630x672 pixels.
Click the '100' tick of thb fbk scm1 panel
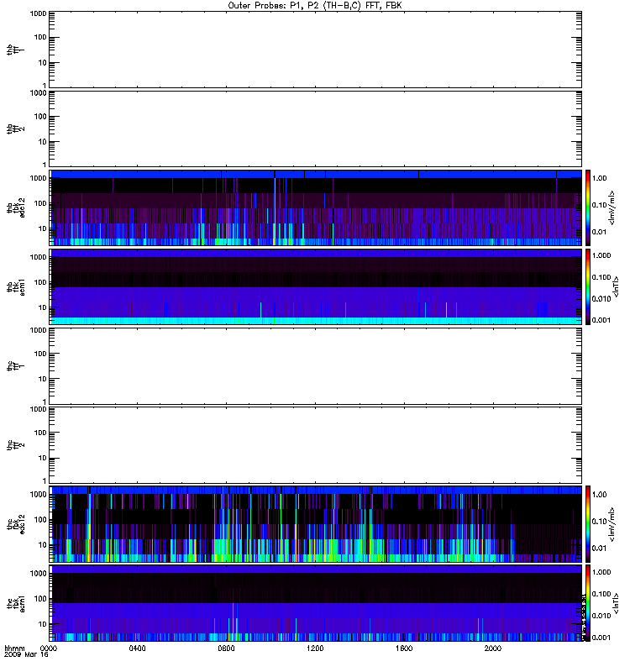point(40,282)
